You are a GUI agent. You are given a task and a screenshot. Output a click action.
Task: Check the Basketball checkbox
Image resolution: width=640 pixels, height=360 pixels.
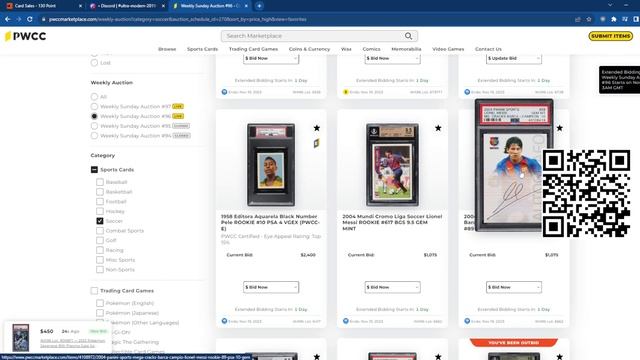[x=100, y=192]
